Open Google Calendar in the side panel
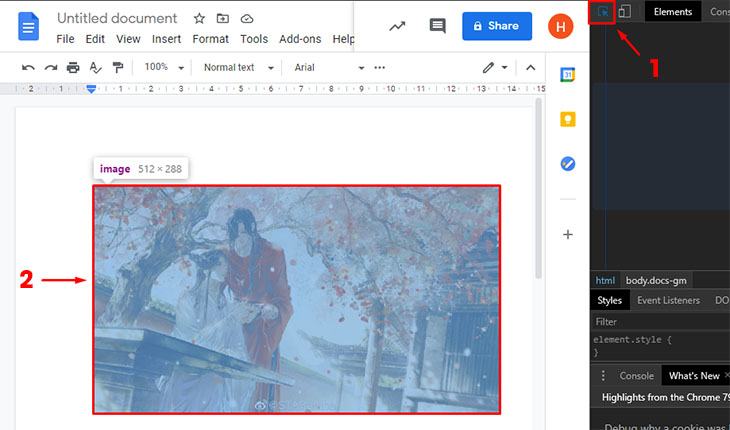 568,75
